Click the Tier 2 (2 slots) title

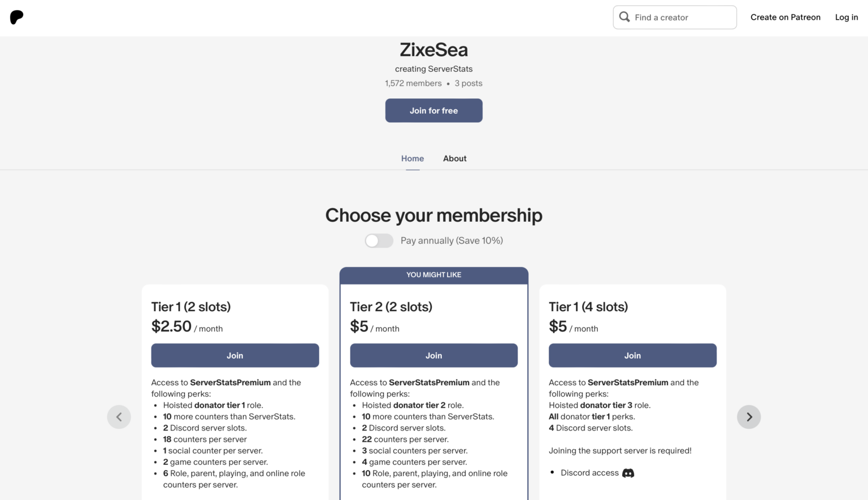tap(391, 307)
